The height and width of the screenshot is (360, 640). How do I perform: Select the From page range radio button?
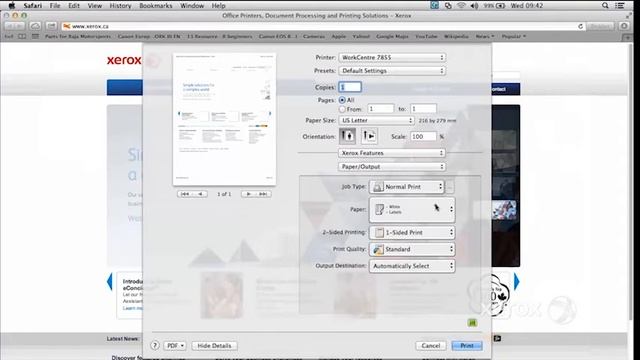[342, 109]
